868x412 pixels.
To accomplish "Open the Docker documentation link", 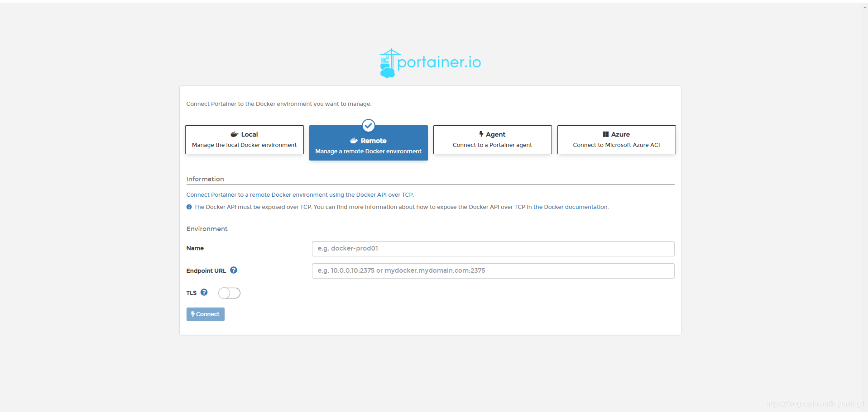I will pos(571,207).
